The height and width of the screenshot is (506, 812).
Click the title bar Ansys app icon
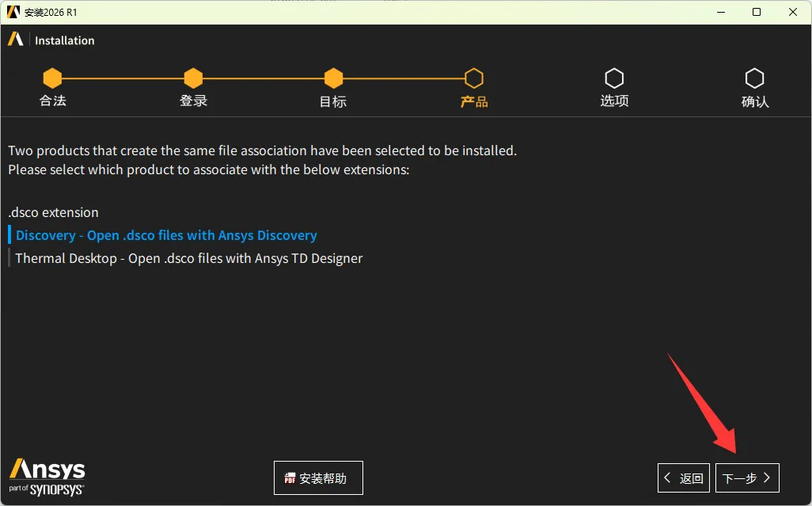coord(13,12)
